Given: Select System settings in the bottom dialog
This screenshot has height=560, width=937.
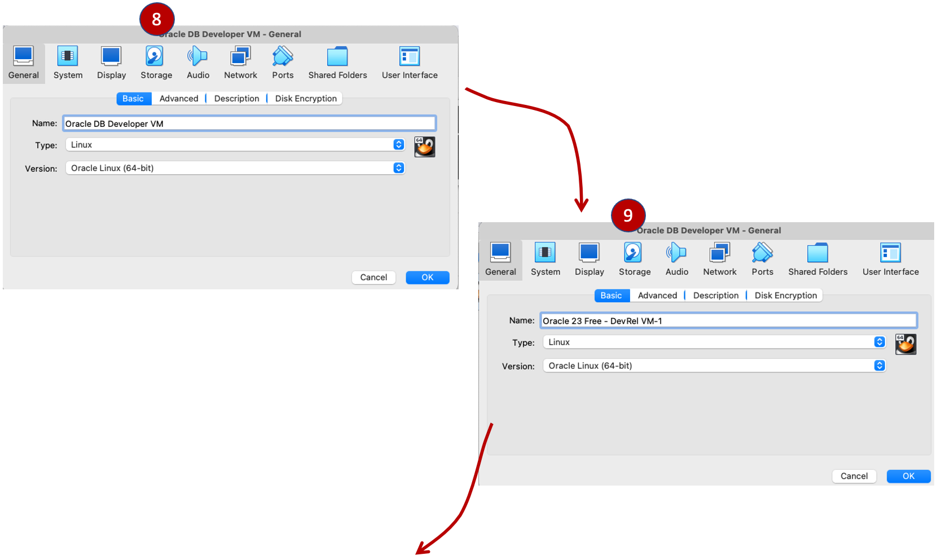Looking at the screenshot, I should coord(545,259).
